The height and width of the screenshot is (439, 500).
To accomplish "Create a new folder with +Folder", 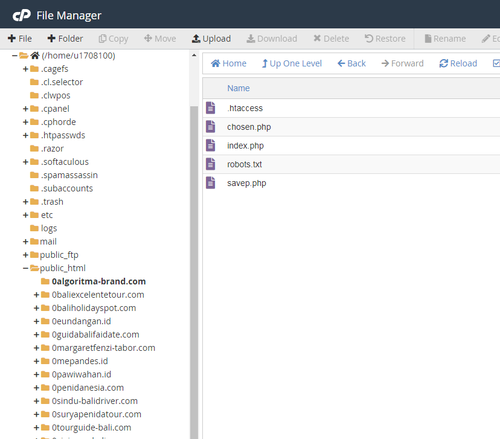I will click(65, 39).
